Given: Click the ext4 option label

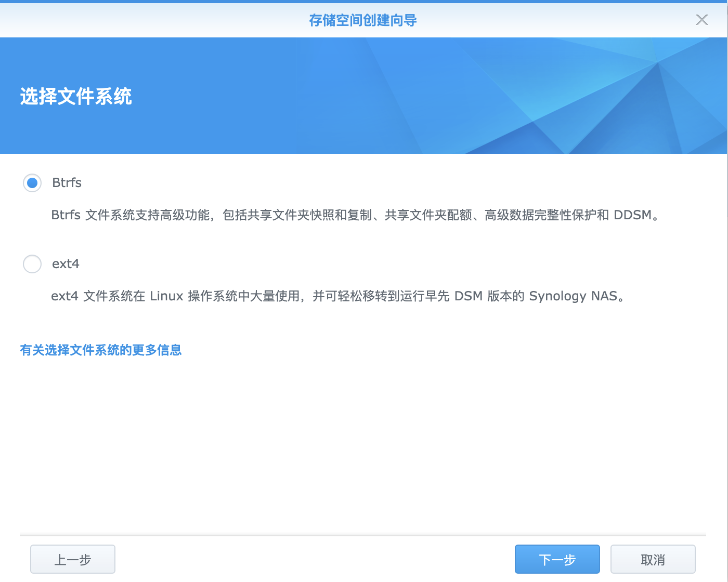Looking at the screenshot, I should coord(66,264).
